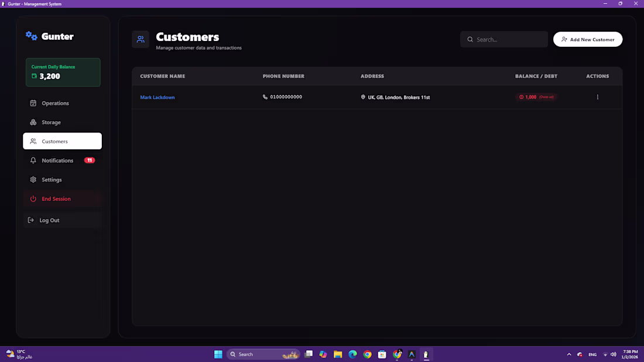Open Microsoft Edge from the taskbar
Screen dimensions: 644x362
click(353, 354)
